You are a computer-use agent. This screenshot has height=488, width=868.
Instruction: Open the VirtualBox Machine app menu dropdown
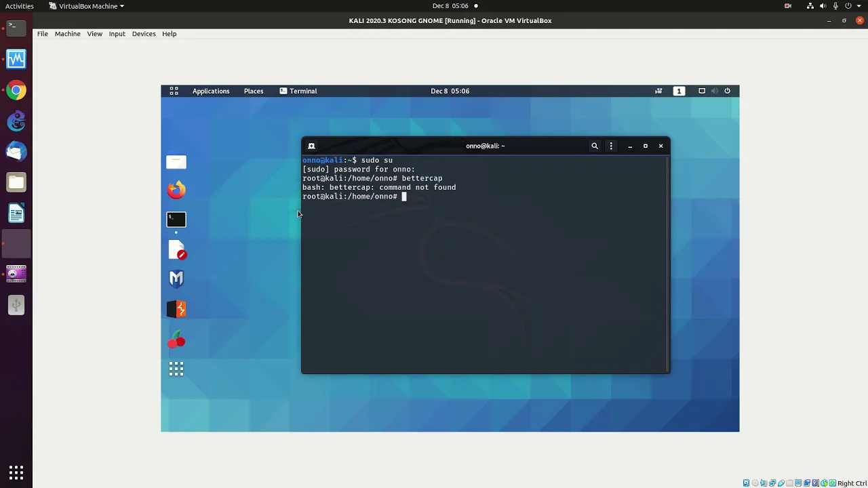(x=87, y=6)
